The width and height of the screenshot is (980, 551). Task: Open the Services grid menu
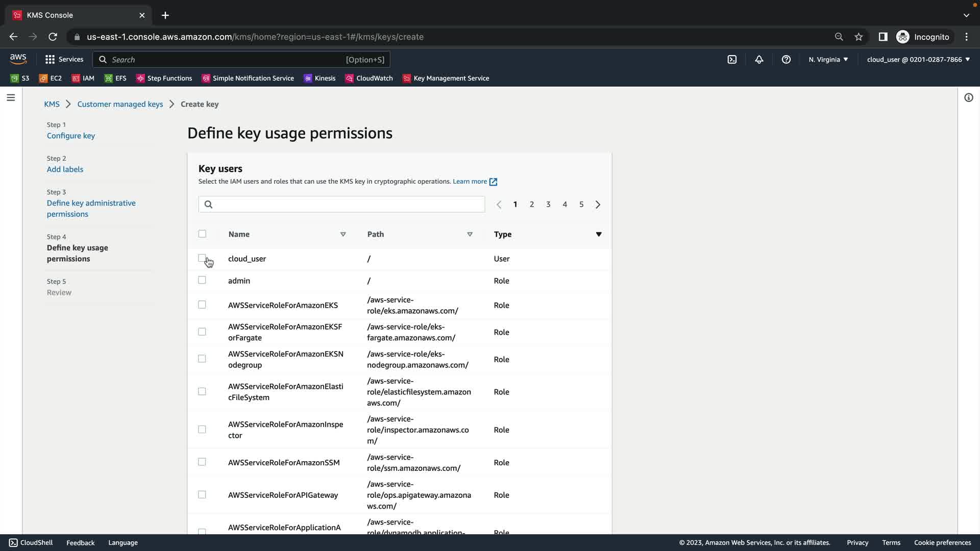click(64, 60)
